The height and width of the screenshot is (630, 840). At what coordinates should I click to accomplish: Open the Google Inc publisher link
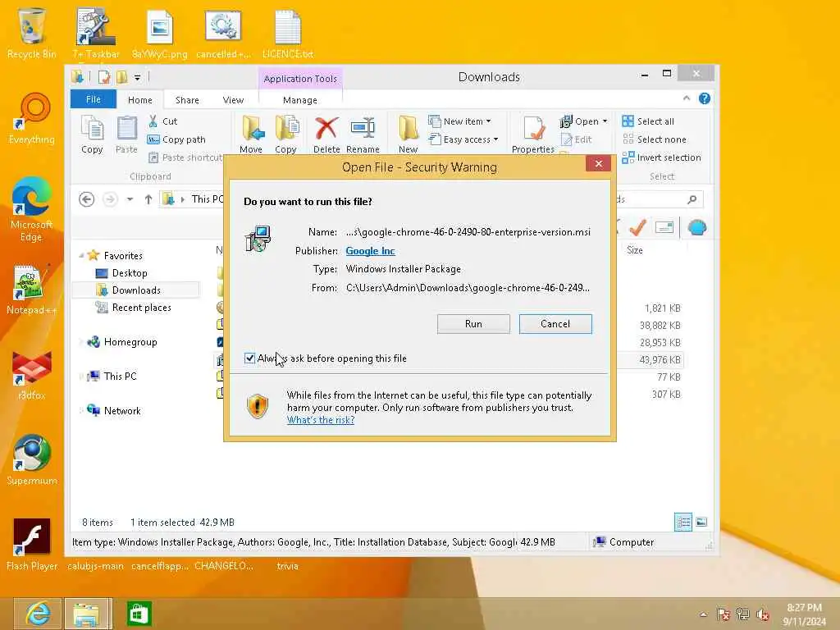tap(370, 251)
